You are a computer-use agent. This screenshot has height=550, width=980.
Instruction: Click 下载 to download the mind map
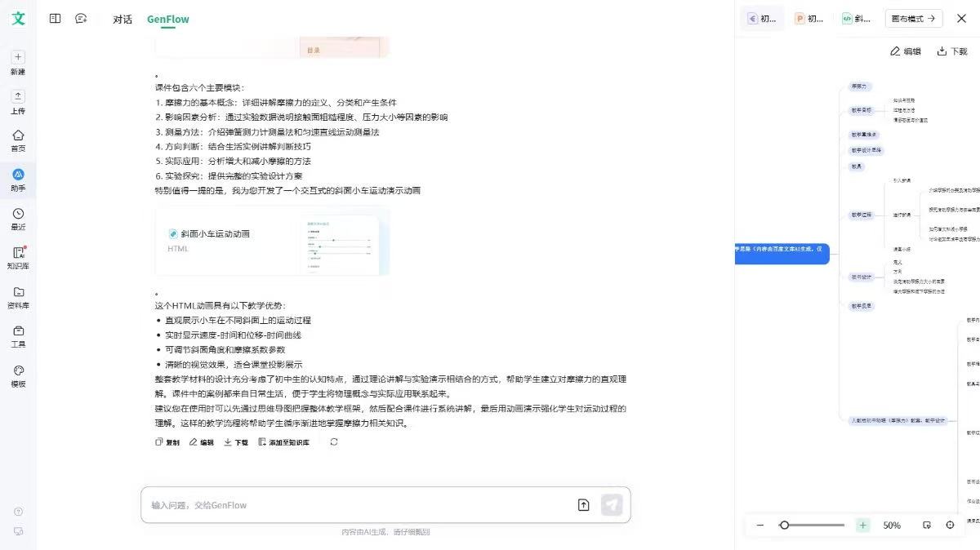click(952, 51)
